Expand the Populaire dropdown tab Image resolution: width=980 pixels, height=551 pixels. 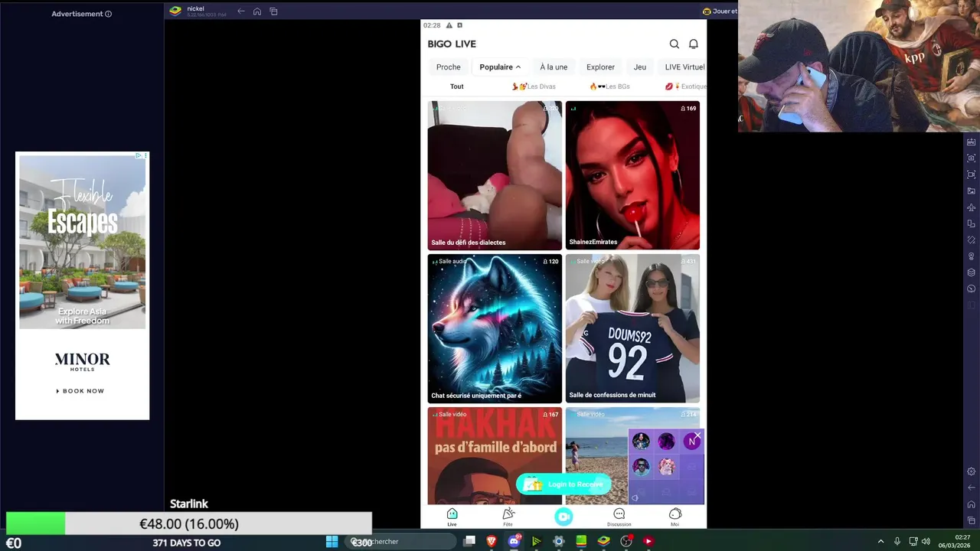[500, 67]
